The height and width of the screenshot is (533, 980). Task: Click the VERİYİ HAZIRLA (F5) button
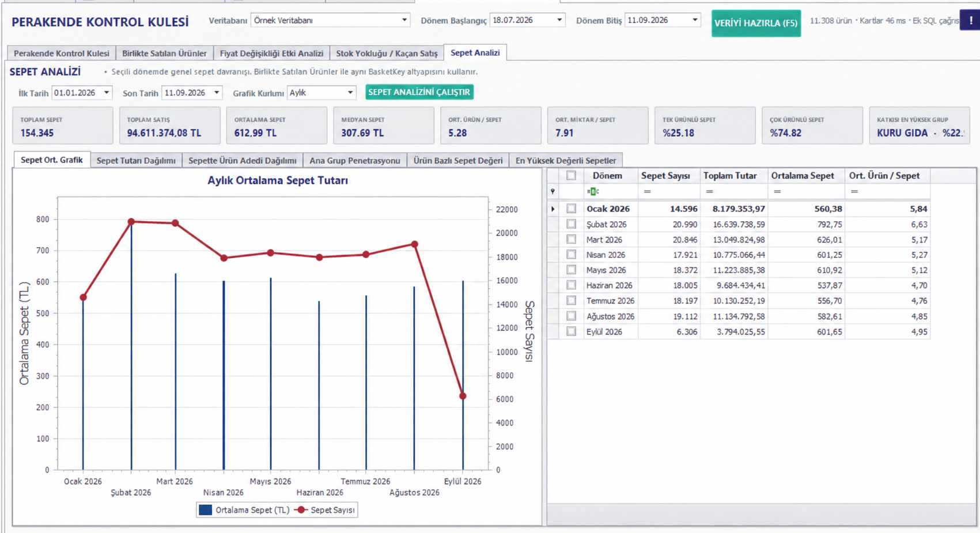(x=756, y=23)
